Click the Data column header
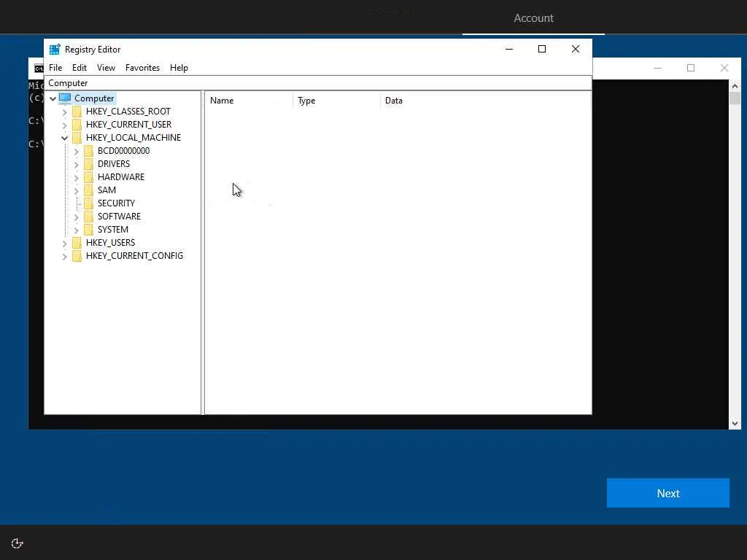The width and height of the screenshot is (747, 560). 485,101
